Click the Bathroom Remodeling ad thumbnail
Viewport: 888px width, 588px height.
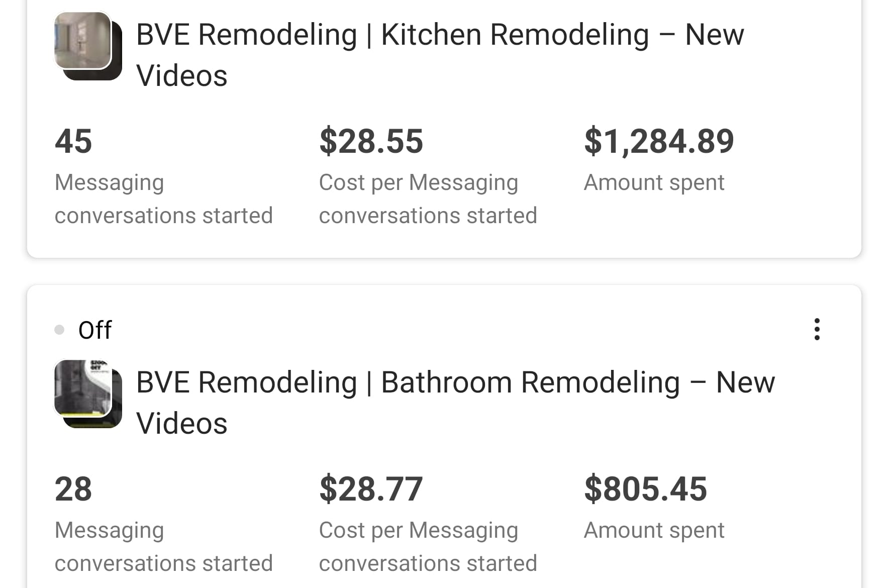[87, 394]
